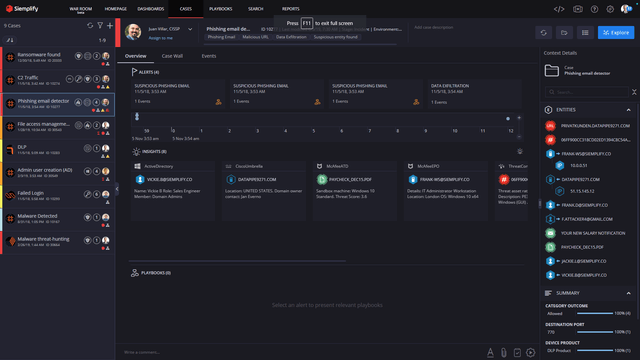Switch to the Events tab
Viewport: 640px width, 360px height.
tap(209, 56)
